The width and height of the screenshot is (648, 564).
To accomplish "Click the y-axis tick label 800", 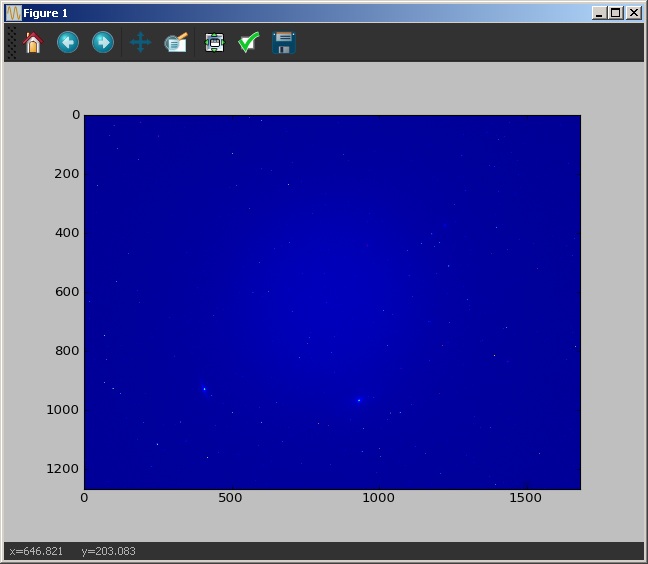I will tap(67, 350).
